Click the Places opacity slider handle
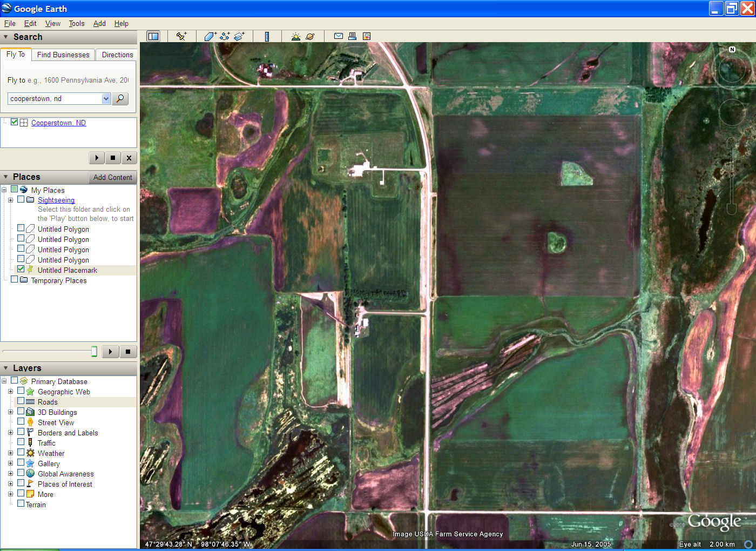This screenshot has height=551, width=756. pyautogui.click(x=94, y=352)
